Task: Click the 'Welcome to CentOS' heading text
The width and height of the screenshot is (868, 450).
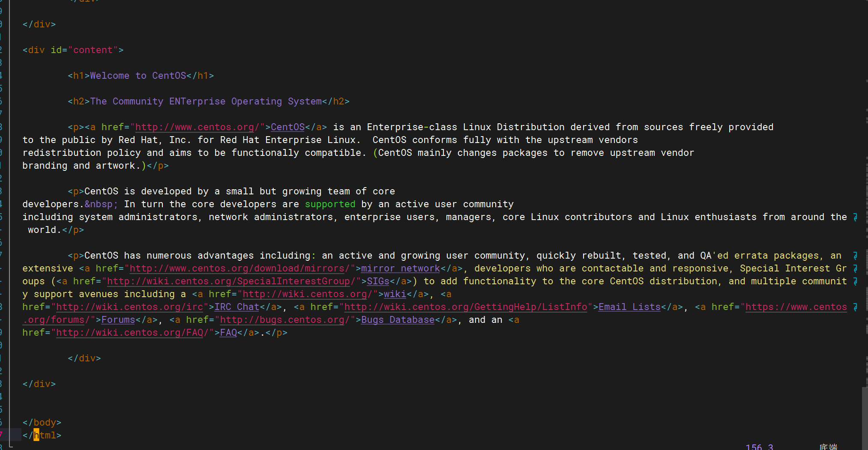Action: pos(138,76)
